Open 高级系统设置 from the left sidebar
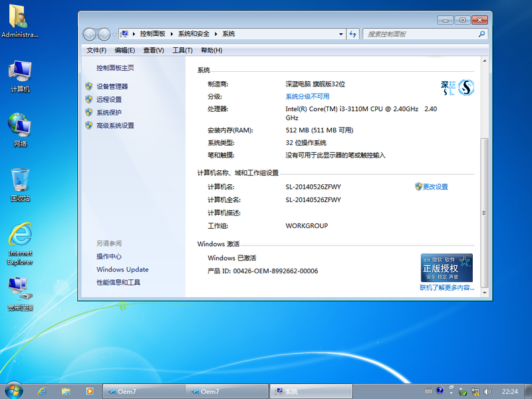 click(x=115, y=126)
